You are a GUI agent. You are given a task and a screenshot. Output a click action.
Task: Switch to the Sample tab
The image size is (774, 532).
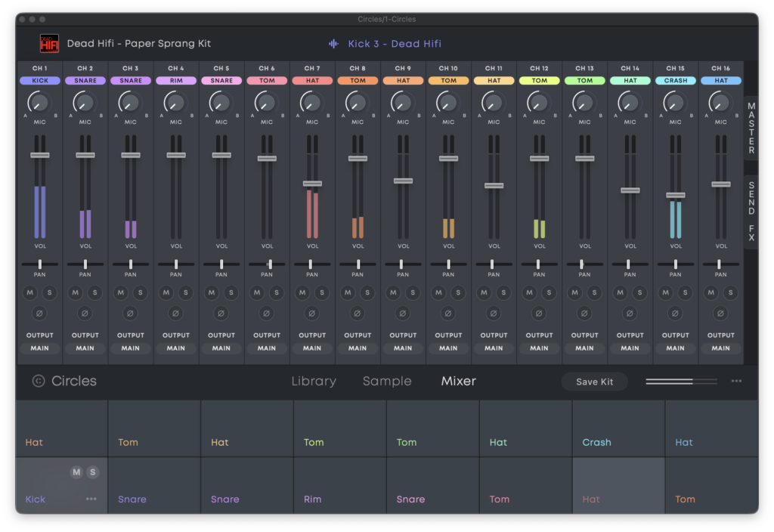point(387,381)
